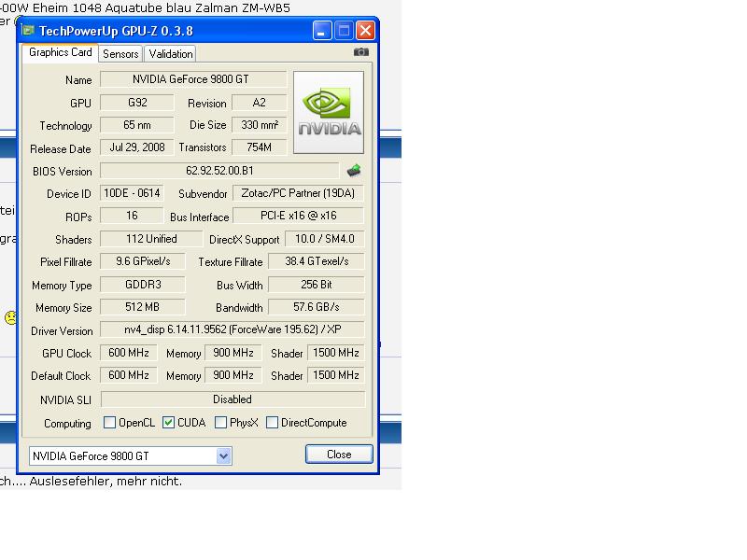Click the 57.6 GB/s bandwidth value
The image size is (747, 560).
(317, 307)
